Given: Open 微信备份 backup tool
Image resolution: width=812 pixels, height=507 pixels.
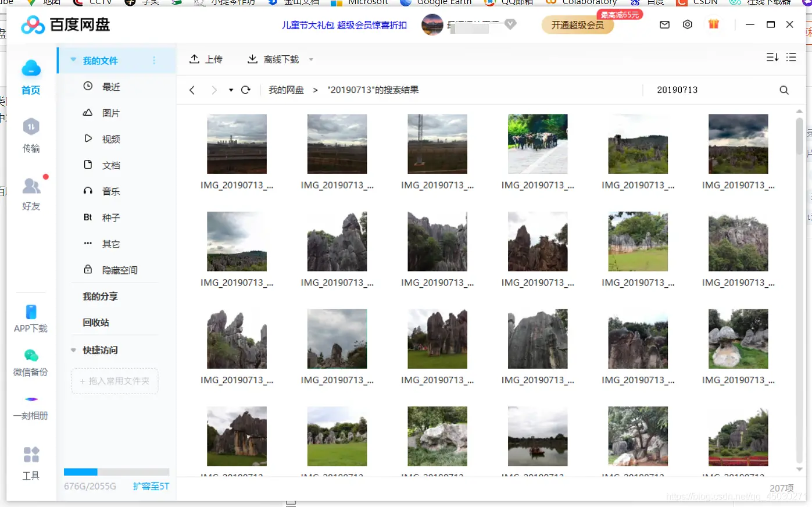Looking at the screenshot, I should coord(31,362).
